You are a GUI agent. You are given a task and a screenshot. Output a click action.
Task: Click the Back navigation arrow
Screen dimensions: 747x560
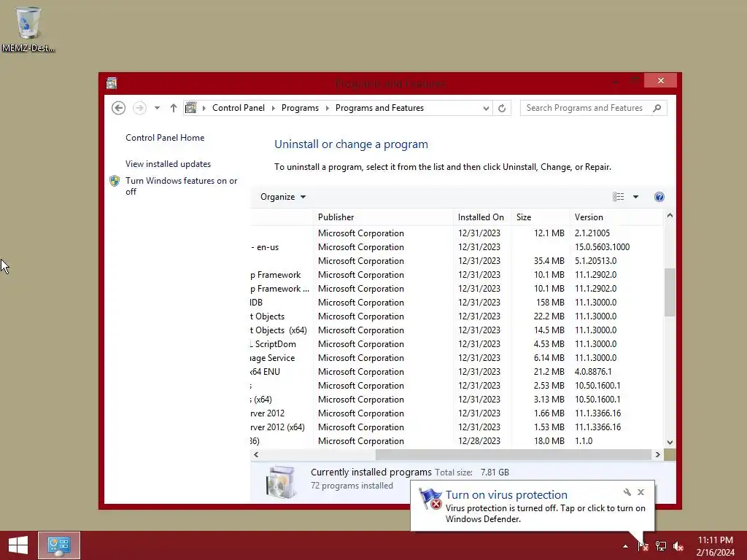coord(119,108)
